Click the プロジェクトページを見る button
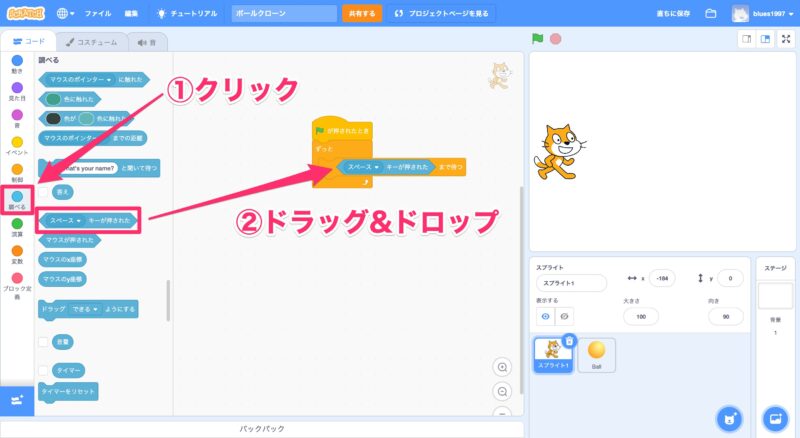 [x=441, y=14]
